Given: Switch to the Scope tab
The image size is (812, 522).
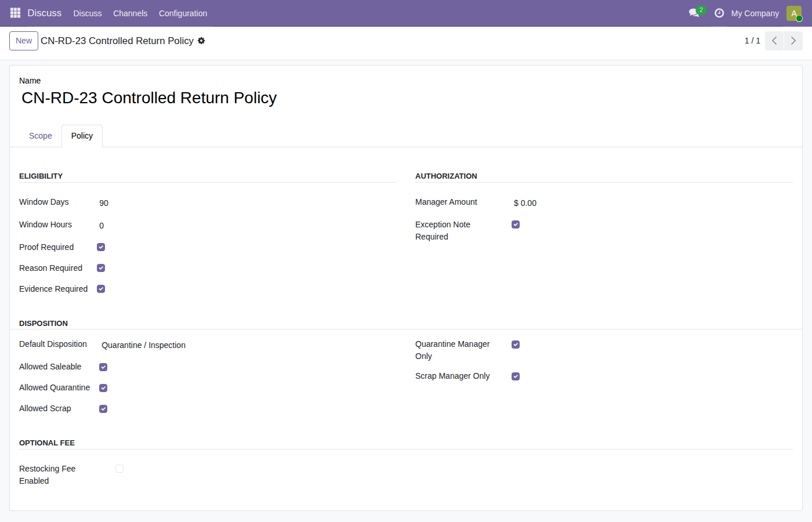Looking at the screenshot, I should [41, 136].
